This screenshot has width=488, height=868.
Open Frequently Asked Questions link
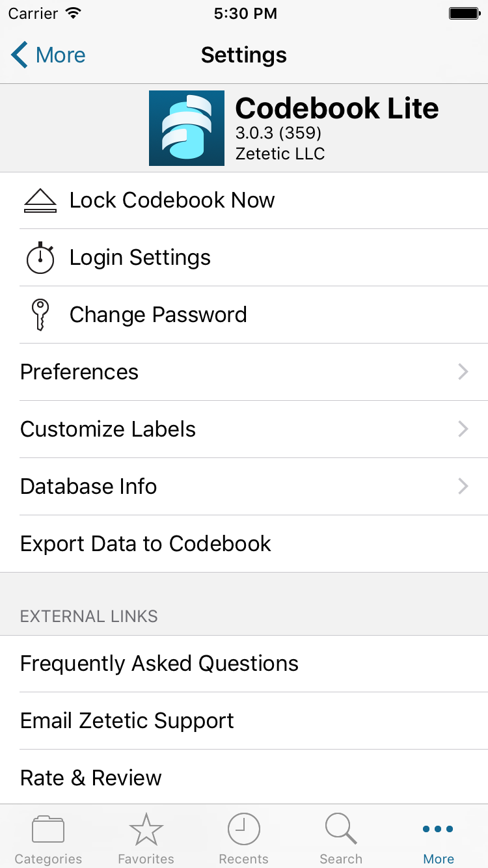click(244, 664)
